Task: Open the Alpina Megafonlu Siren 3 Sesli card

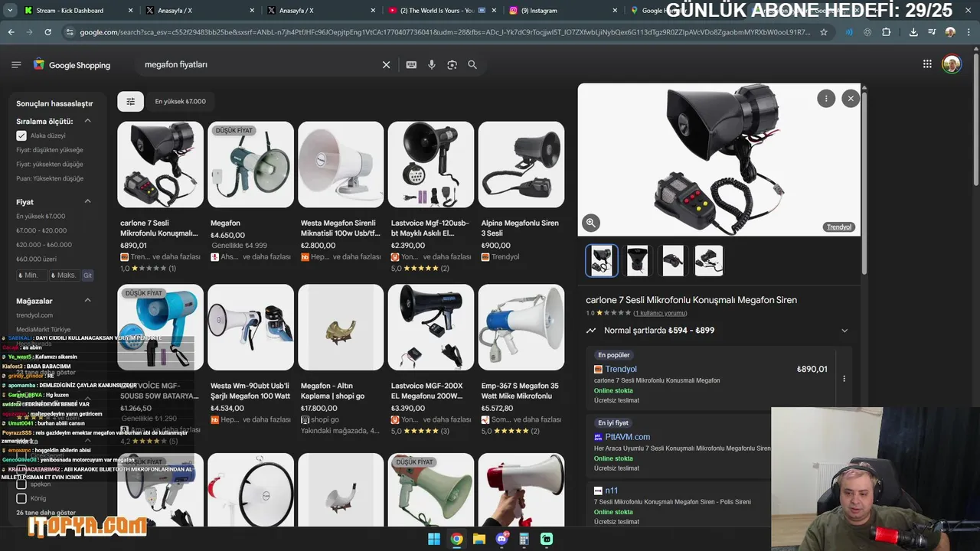Action: 521,191
